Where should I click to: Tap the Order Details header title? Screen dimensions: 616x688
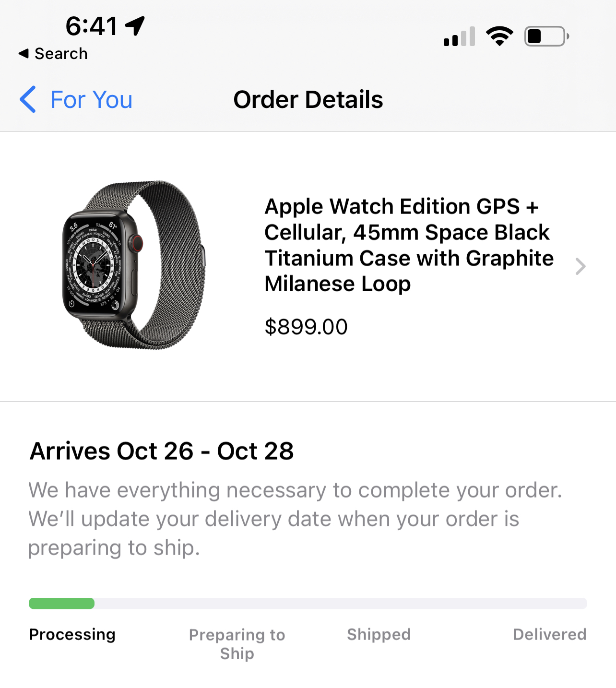(x=308, y=100)
